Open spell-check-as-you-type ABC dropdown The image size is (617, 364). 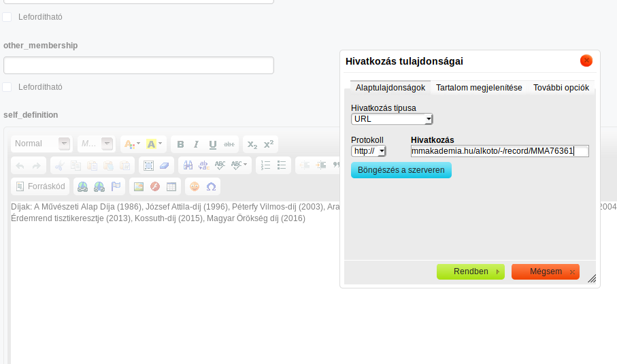[239, 165]
